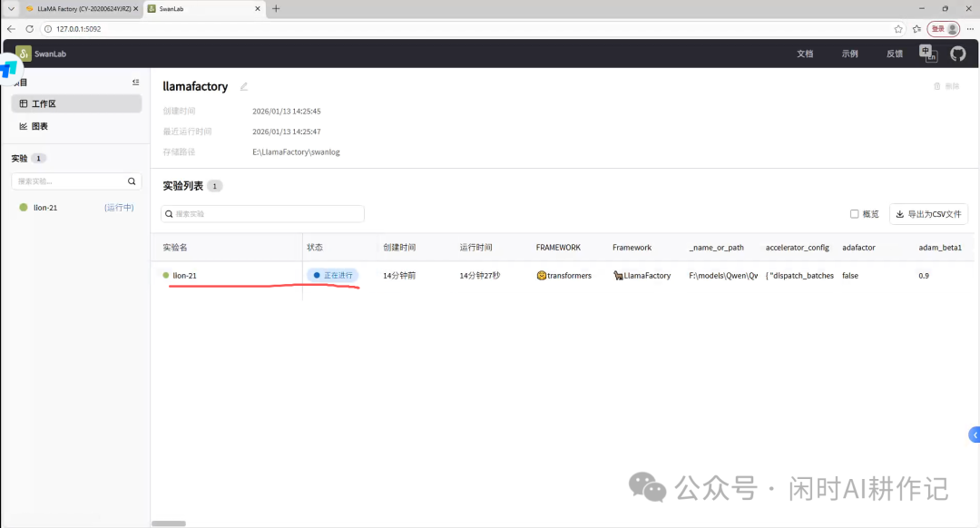This screenshot has height=528, width=980.
Task: Click the 导出为CSV文件 export button
Action: coord(927,213)
